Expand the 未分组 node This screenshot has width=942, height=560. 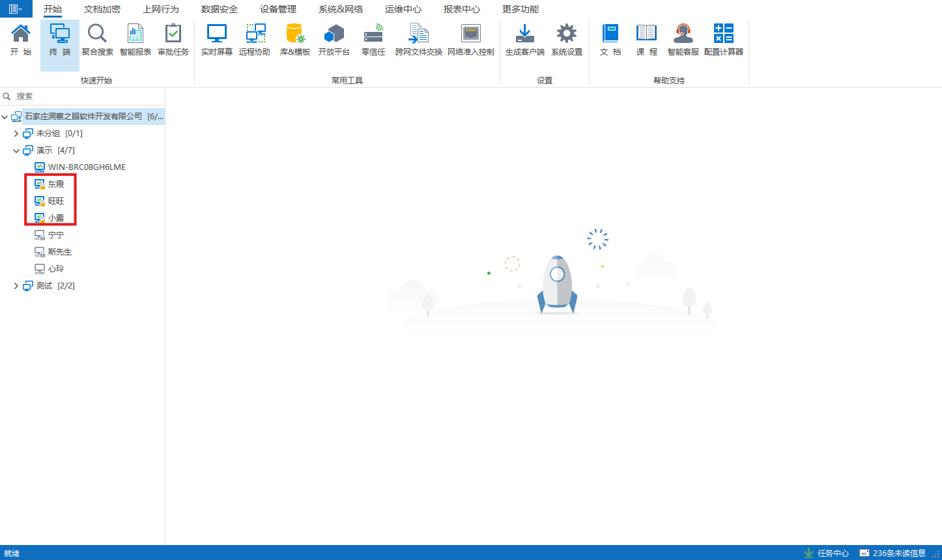16,133
